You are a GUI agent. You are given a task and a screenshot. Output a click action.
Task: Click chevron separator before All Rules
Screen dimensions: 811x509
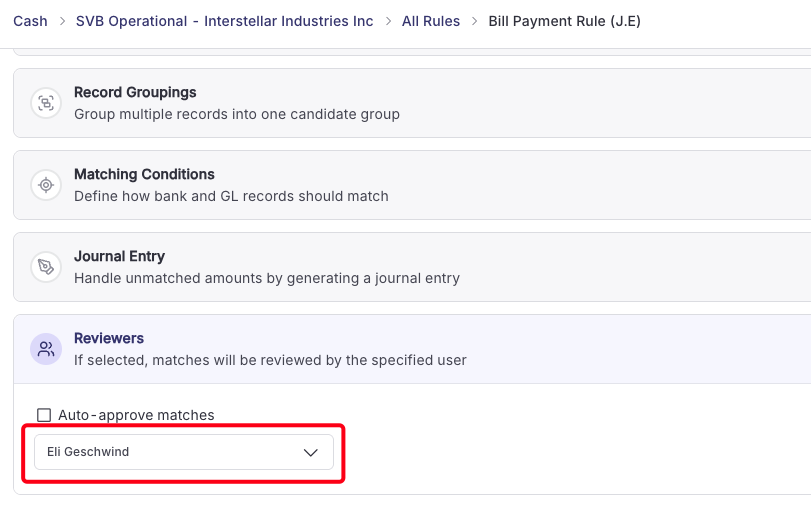(x=388, y=21)
